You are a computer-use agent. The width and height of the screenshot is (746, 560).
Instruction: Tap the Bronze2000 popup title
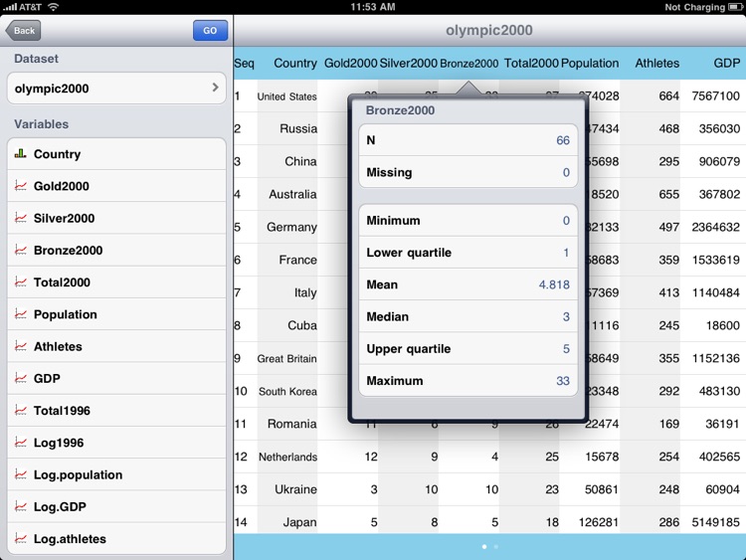tap(400, 110)
